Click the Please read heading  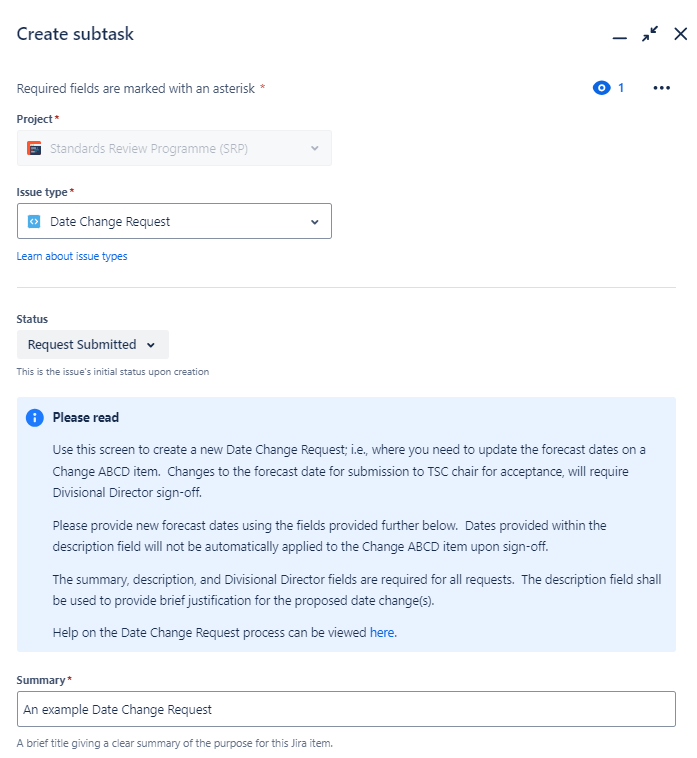pos(86,418)
